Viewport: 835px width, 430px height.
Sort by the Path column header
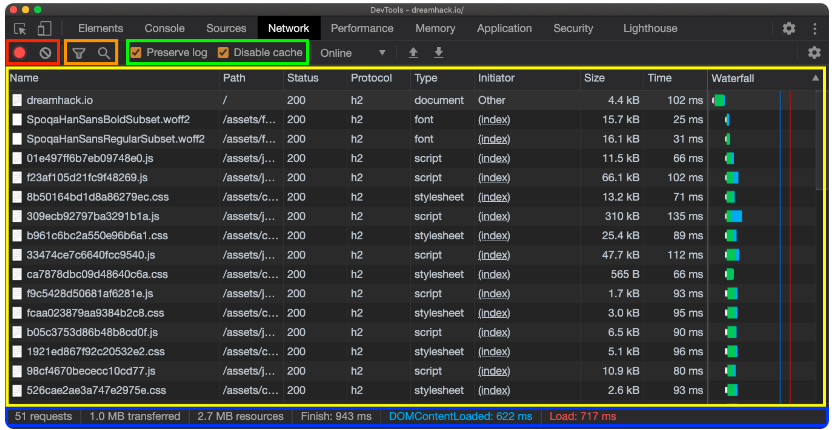coord(251,78)
